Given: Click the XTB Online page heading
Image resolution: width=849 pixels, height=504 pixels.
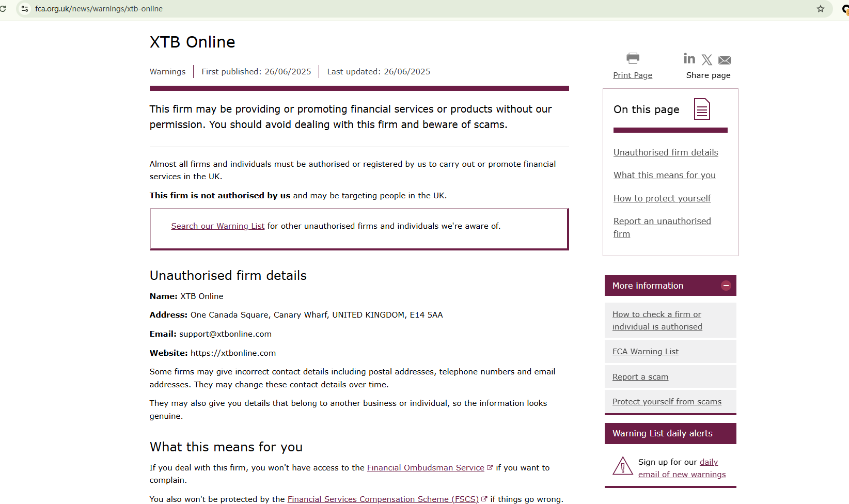Looking at the screenshot, I should [x=193, y=42].
